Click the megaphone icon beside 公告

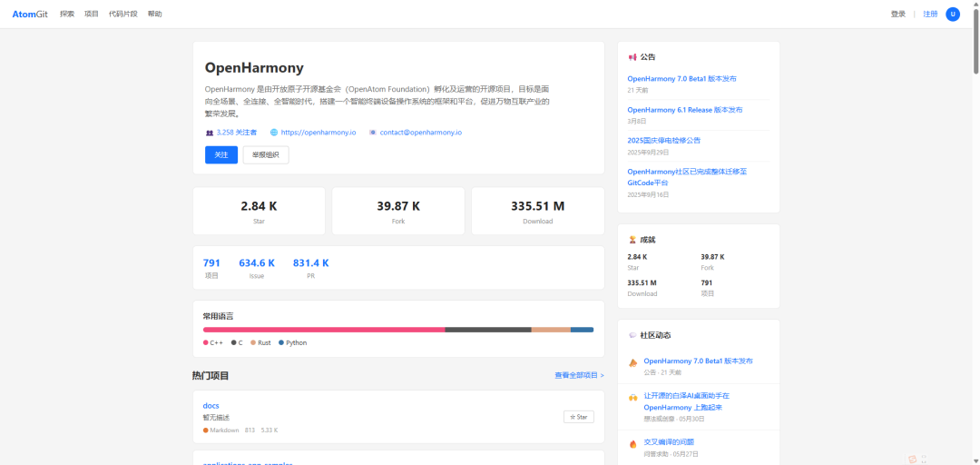point(632,57)
